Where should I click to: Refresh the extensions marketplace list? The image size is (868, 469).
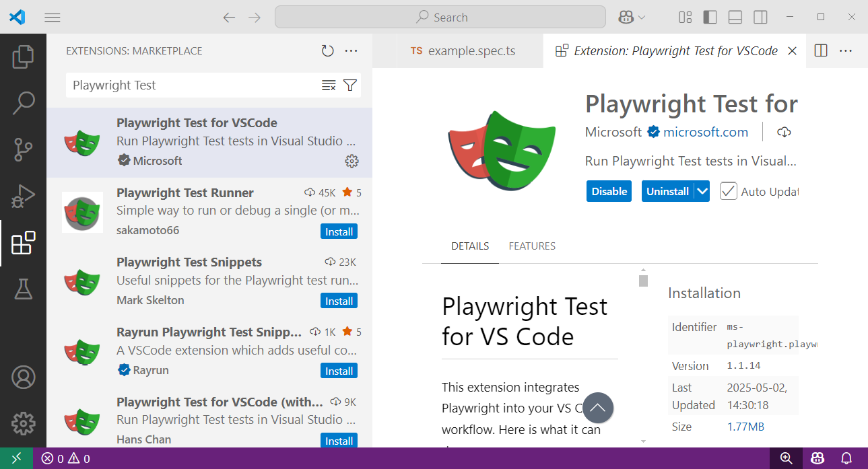(x=328, y=50)
